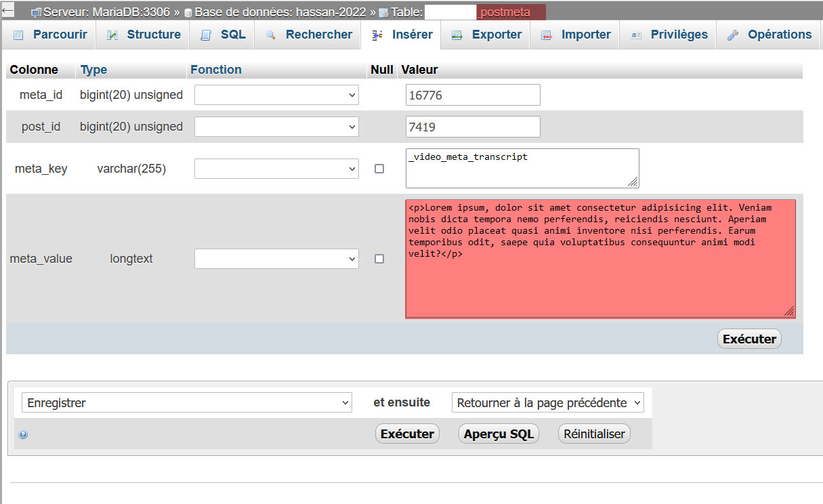
Task: Open the Opérations tab
Action: (x=768, y=35)
